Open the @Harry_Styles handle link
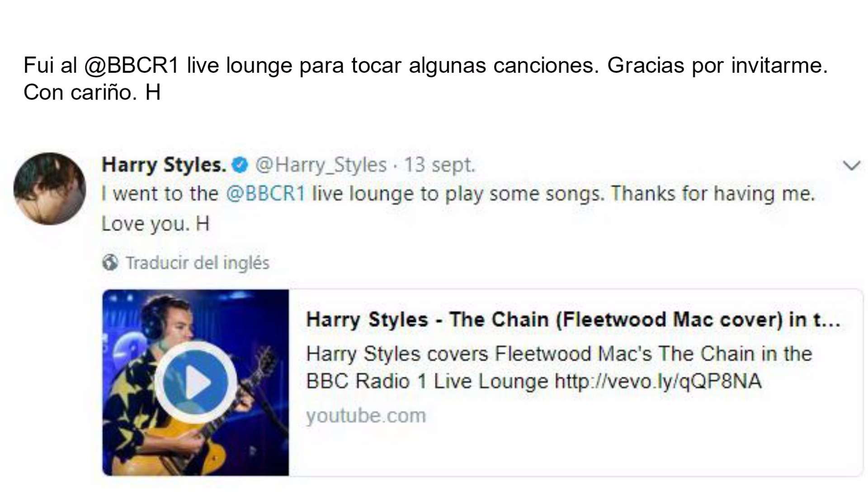 pos(321,165)
